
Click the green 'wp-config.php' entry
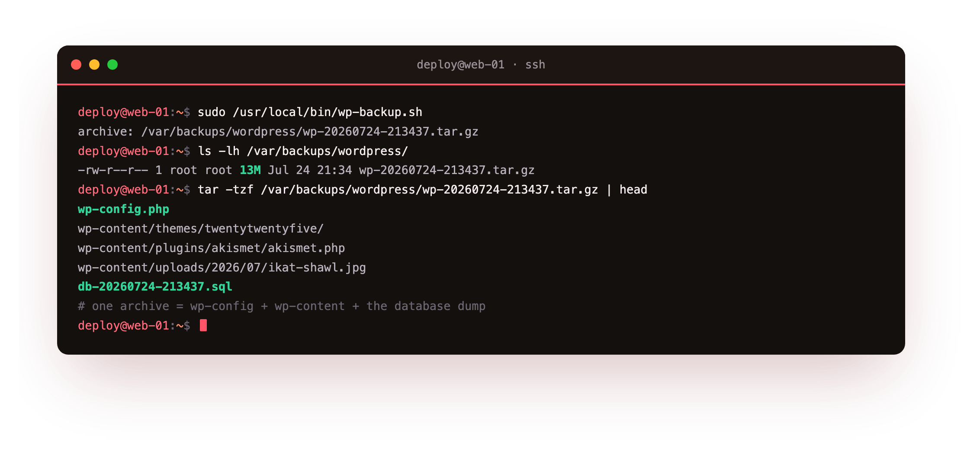[x=123, y=209]
